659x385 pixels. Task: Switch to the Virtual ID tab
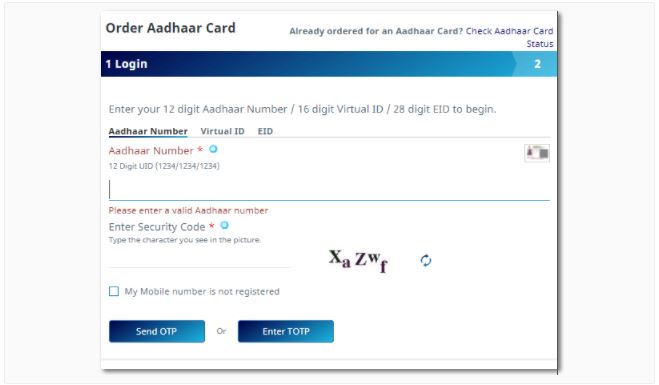pyautogui.click(x=222, y=131)
